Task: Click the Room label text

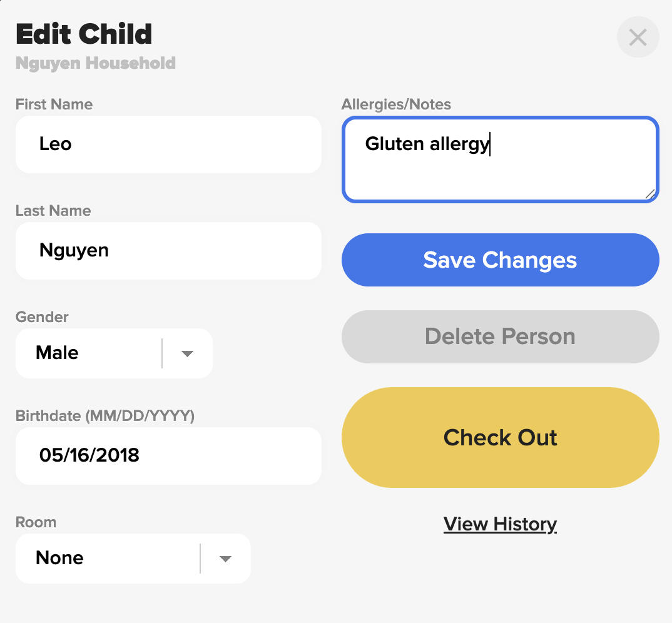Action: [36, 522]
